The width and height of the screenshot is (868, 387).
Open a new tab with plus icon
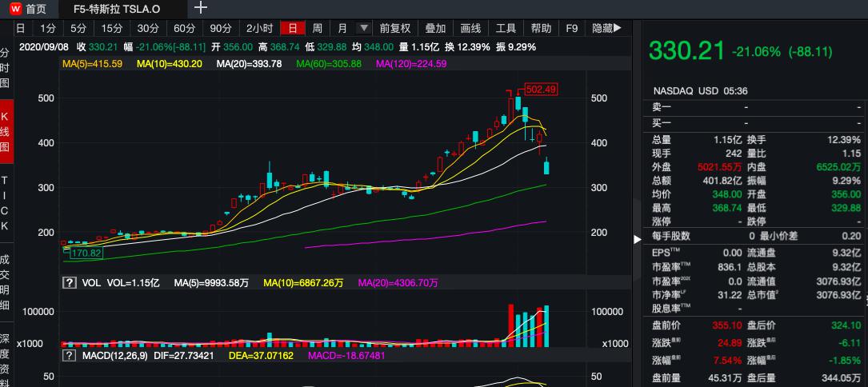201,8
